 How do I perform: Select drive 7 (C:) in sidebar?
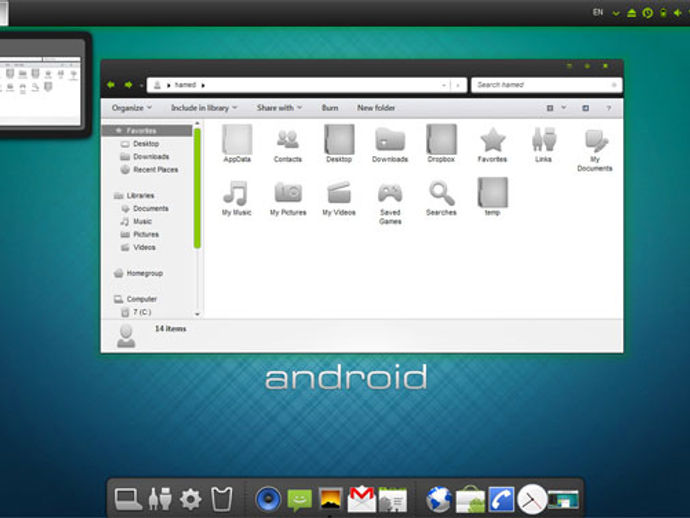tap(142, 312)
